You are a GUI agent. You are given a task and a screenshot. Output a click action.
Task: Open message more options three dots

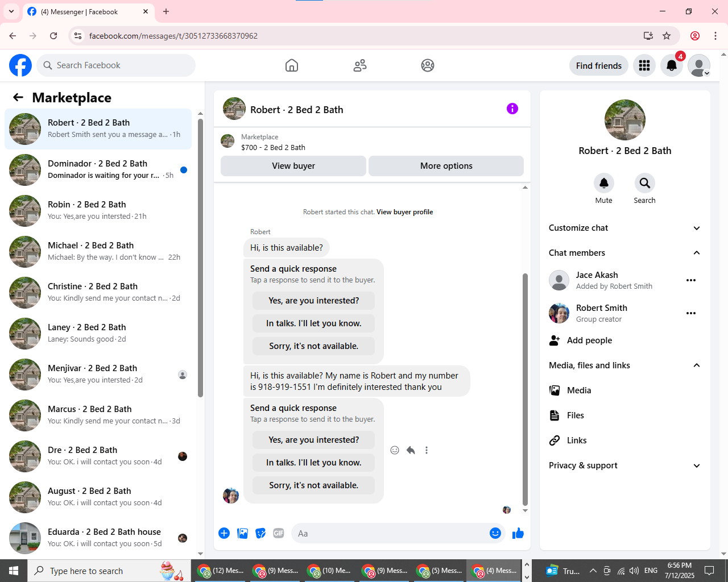coord(427,450)
